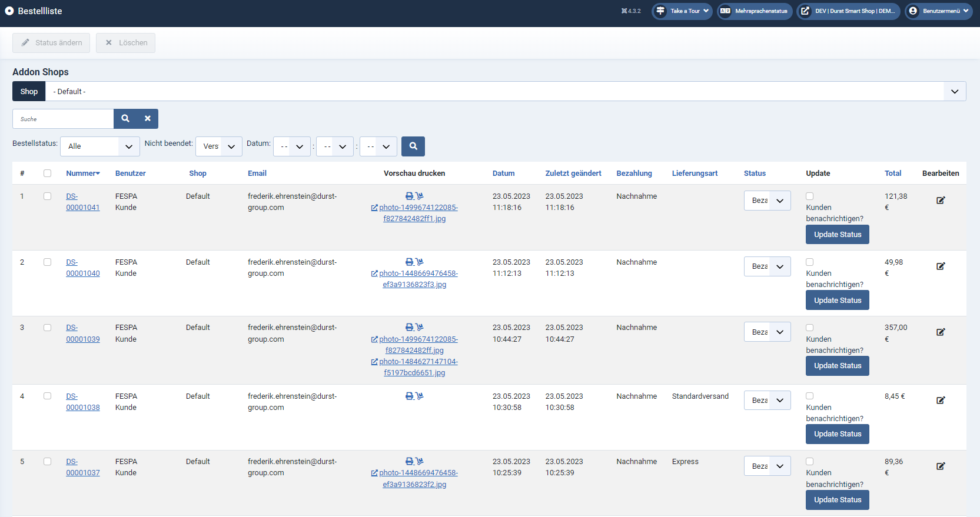Open the Nicht beendet dropdown

[219, 146]
